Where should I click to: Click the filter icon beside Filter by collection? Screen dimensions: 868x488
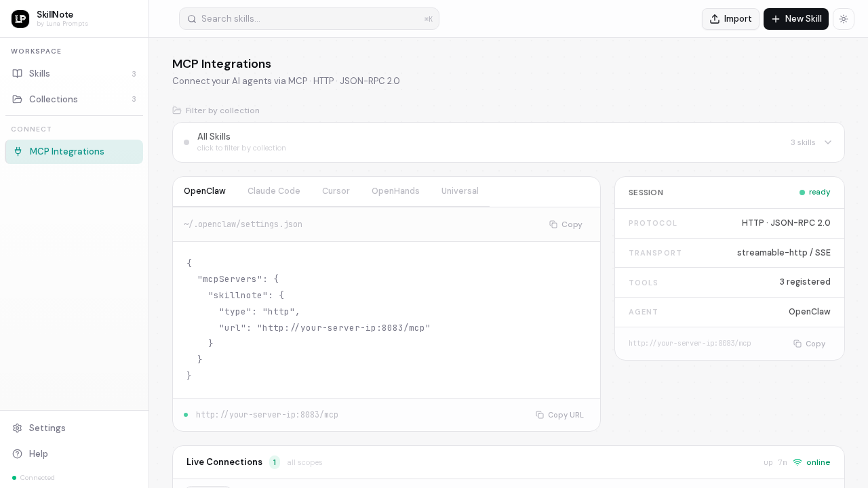pos(177,110)
